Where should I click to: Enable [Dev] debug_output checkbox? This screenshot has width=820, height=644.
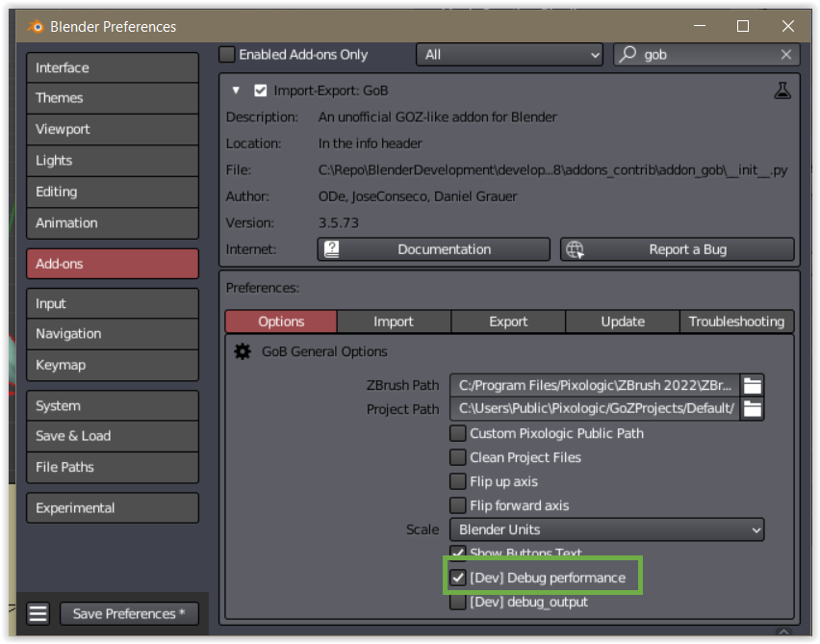pos(457,602)
